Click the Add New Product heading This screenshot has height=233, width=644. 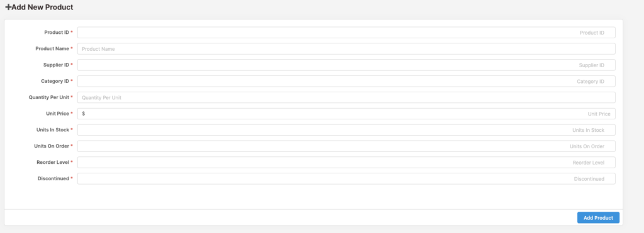tap(39, 8)
